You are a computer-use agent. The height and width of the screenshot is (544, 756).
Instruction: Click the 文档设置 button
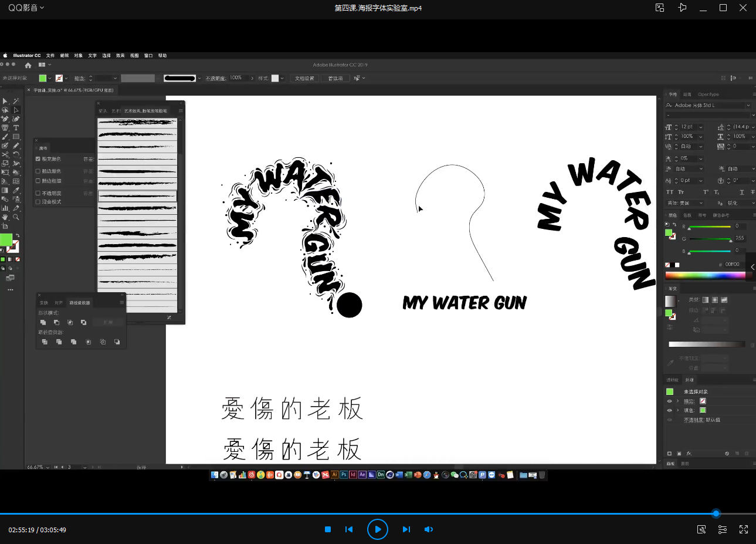(x=304, y=78)
